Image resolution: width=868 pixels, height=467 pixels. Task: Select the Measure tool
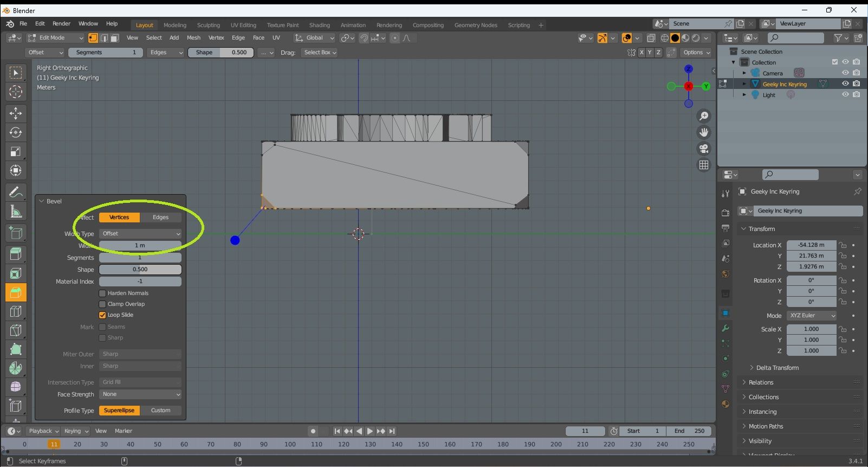pos(16,212)
